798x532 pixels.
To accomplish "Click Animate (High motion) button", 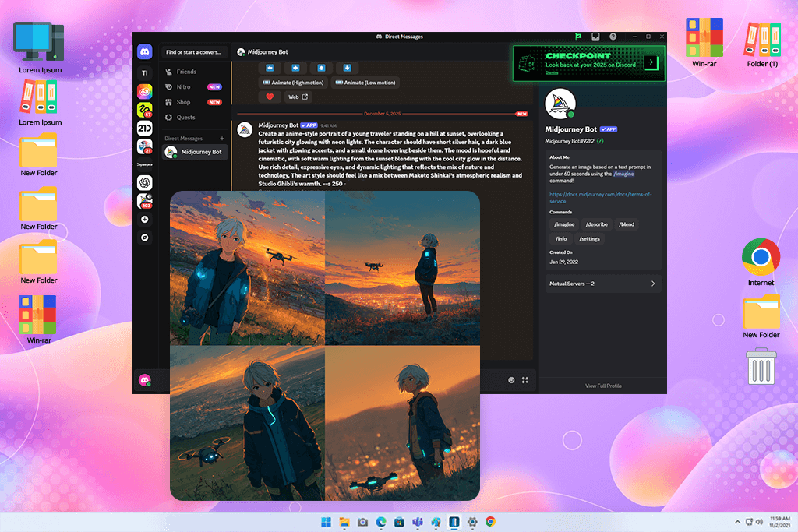I will [x=293, y=83].
